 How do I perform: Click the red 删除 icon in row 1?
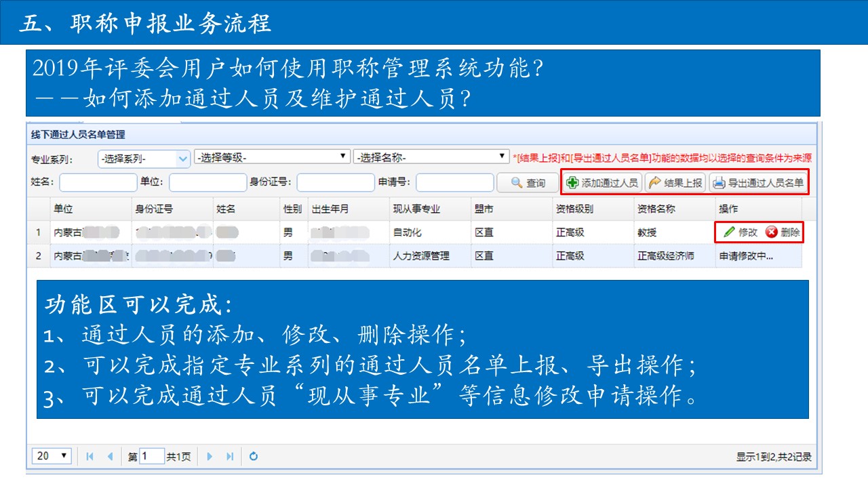click(772, 232)
